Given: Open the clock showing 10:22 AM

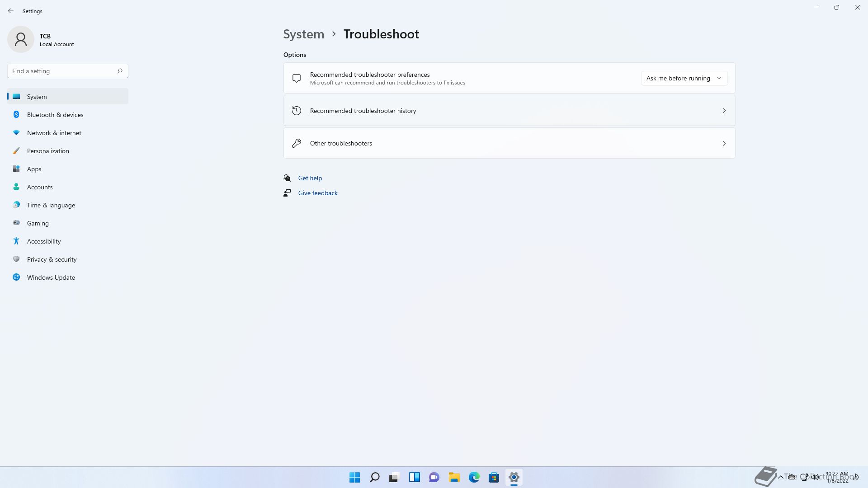Looking at the screenshot, I should coord(837,477).
